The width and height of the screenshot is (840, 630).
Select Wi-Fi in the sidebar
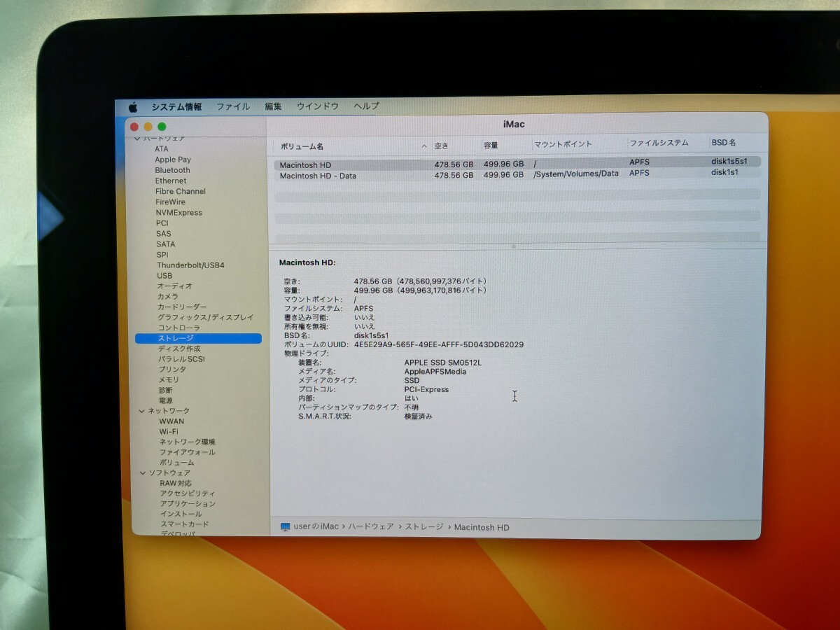(x=168, y=432)
